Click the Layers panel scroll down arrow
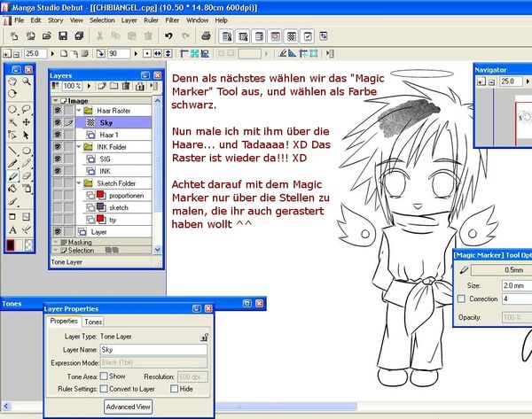 pyautogui.click(x=157, y=250)
